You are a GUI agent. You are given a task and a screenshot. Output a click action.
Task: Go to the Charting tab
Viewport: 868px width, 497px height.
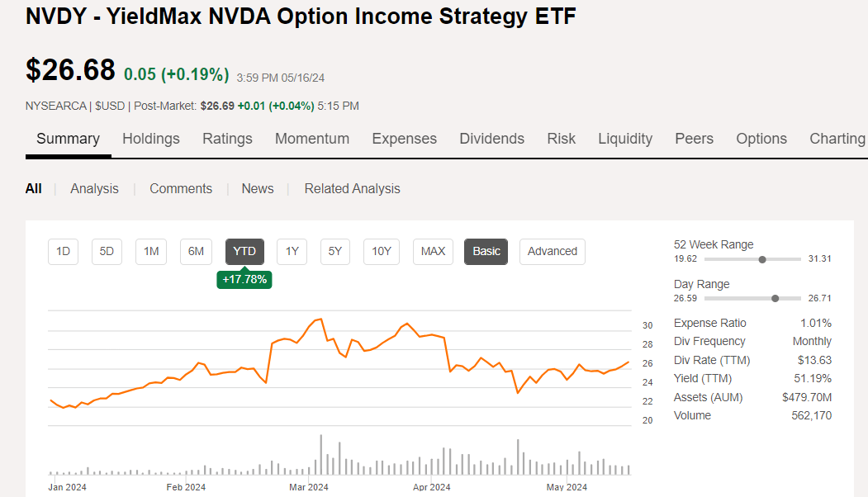(x=837, y=139)
